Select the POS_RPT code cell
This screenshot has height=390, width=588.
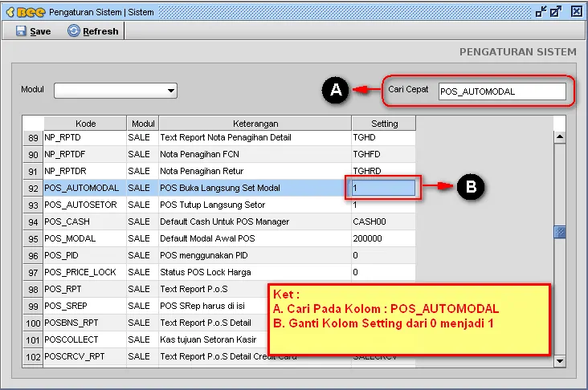[85, 289]
